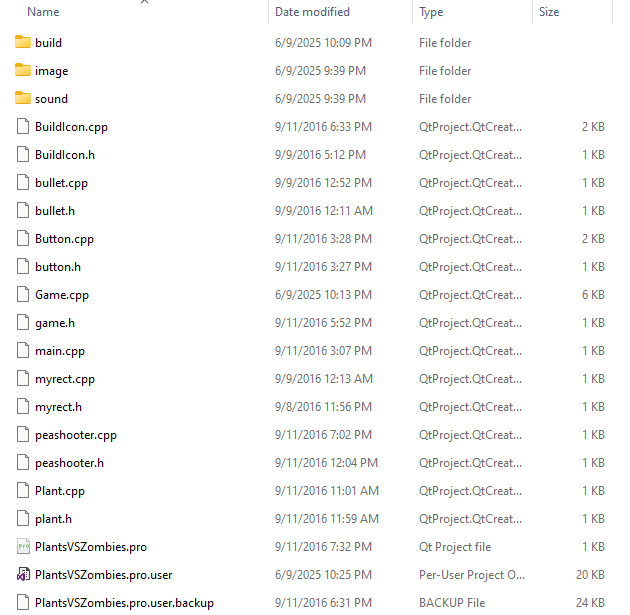Click the game.h file icon
Image resolution: width=630 pixels, height=615 pixels.
tap(23, 323)
